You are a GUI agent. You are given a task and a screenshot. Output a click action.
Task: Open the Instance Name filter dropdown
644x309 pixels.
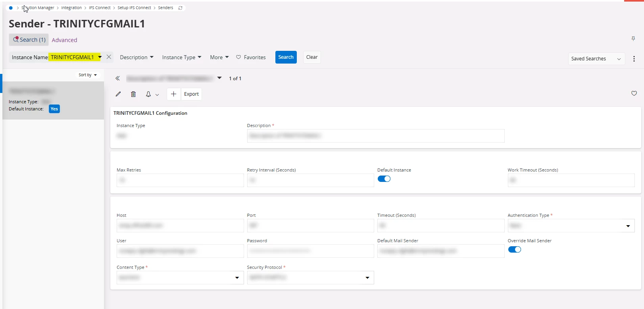pos(100,57)
